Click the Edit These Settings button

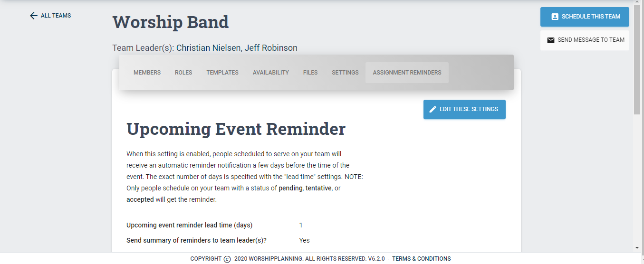(464, 109)
